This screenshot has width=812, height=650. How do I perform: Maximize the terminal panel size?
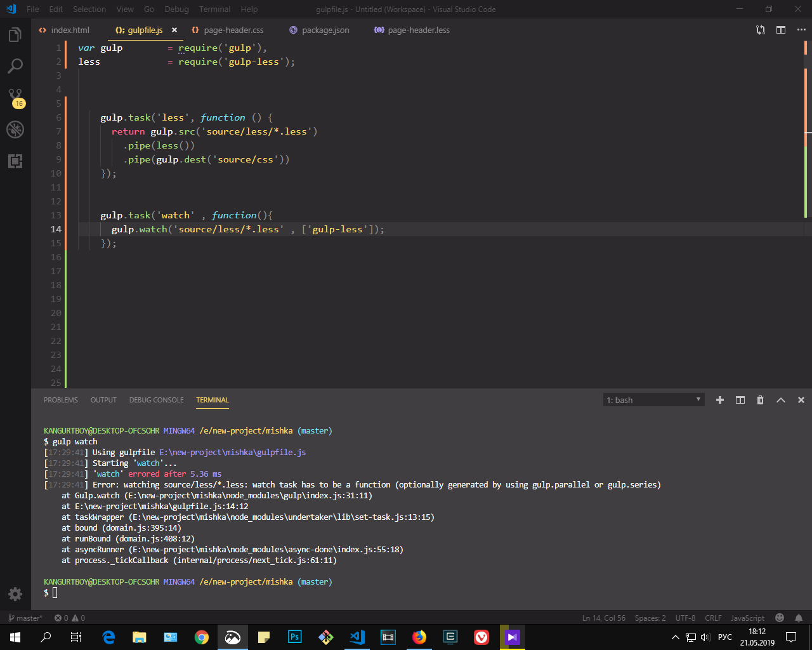[781, 400]
